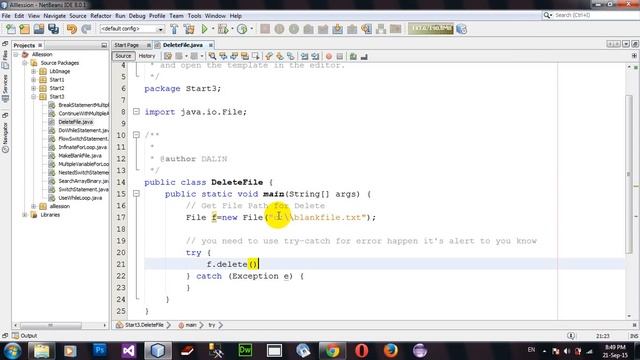Viewport: 640px width, 360px height.
Task: Open Firefox from the taskbar
Action: coord(391,350)
